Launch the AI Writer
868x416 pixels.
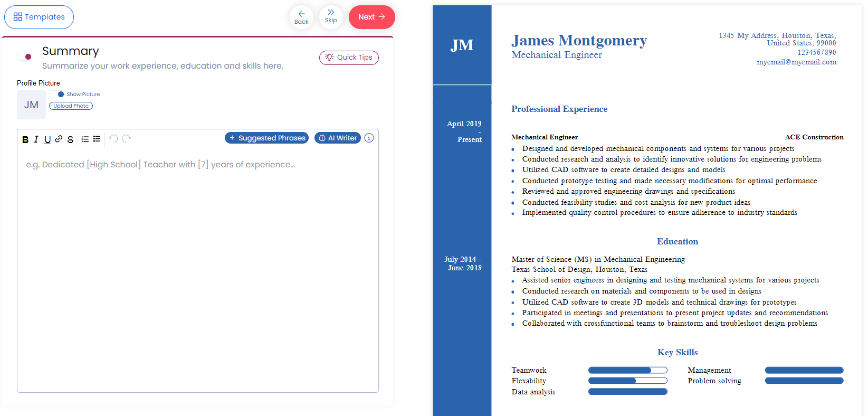(x=338, y=138)
